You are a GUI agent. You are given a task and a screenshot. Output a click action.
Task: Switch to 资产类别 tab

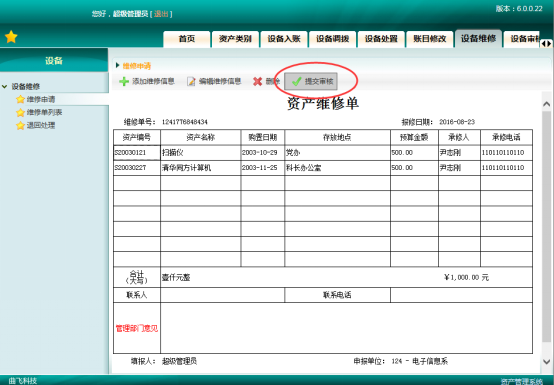235,39
